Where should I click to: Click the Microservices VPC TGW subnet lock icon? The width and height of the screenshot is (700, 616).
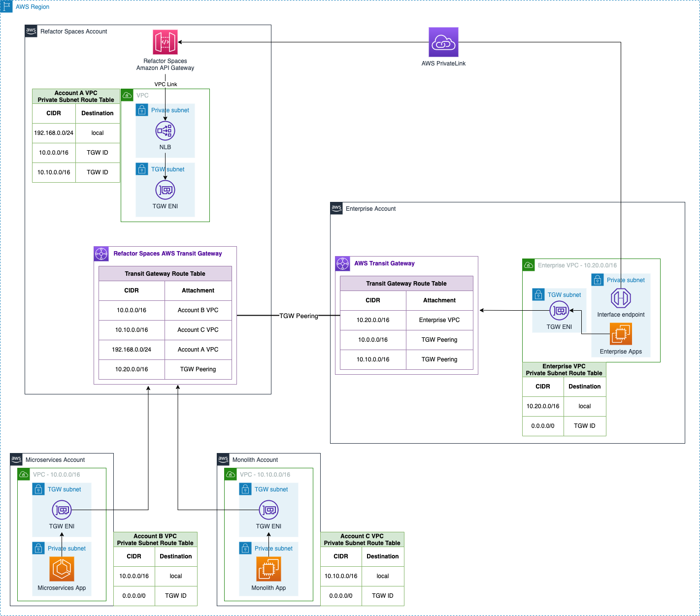coord(38,489)
